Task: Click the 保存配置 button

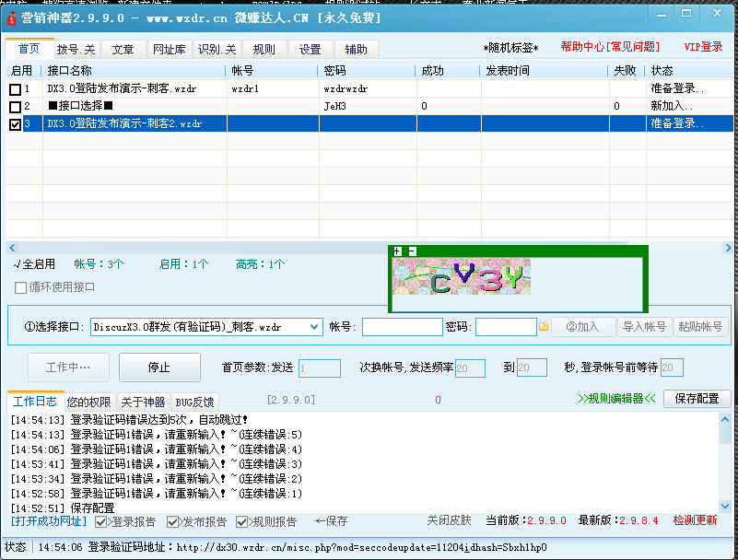Action: coord(697,399)
